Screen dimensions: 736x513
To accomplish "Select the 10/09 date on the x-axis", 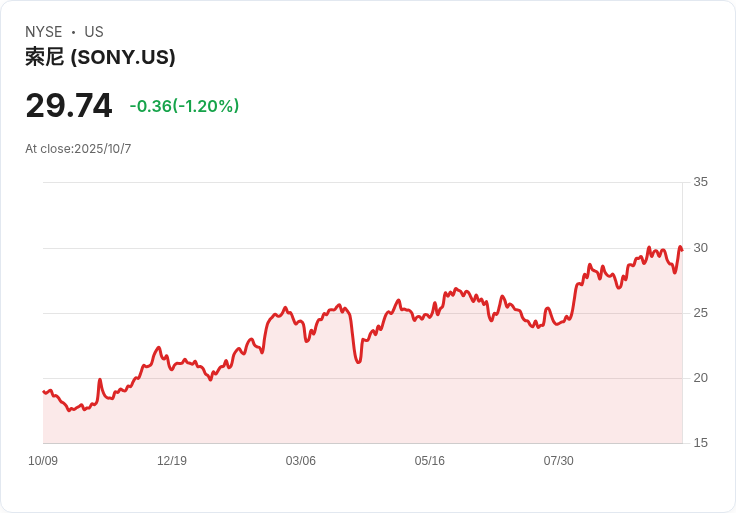I will point(43,461).
